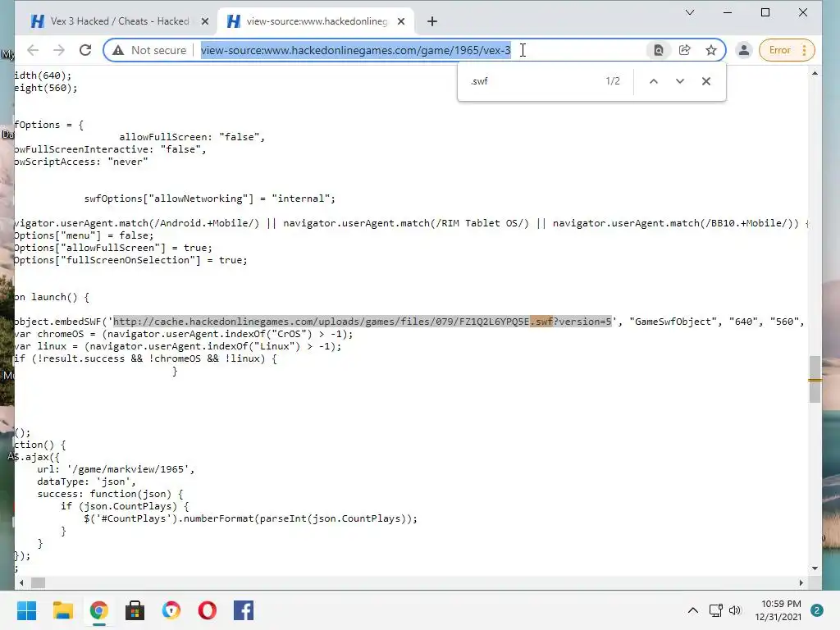Click the 1/2 match counter
Image resolution: width=840 pixels, height=630 pixels.
[x=613, y=81]
